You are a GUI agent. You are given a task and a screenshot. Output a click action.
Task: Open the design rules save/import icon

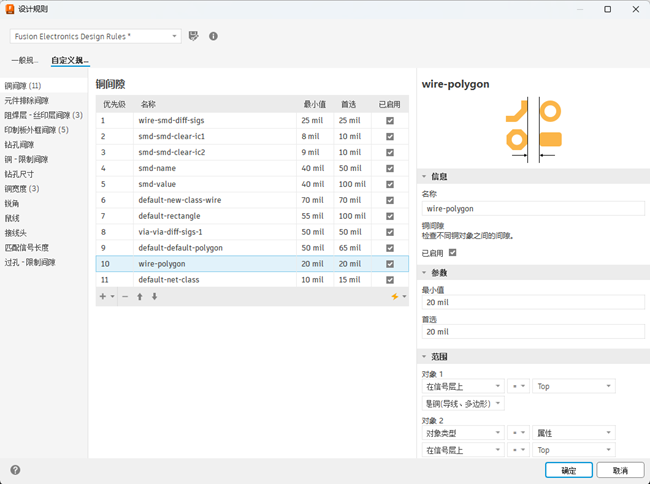[x=193, y=36]
